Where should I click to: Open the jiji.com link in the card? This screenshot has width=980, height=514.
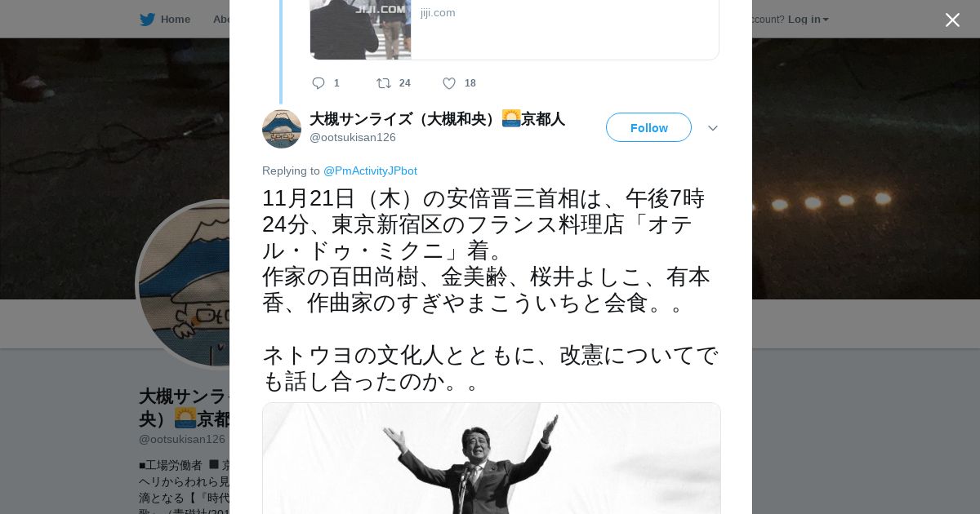point(438,12)
